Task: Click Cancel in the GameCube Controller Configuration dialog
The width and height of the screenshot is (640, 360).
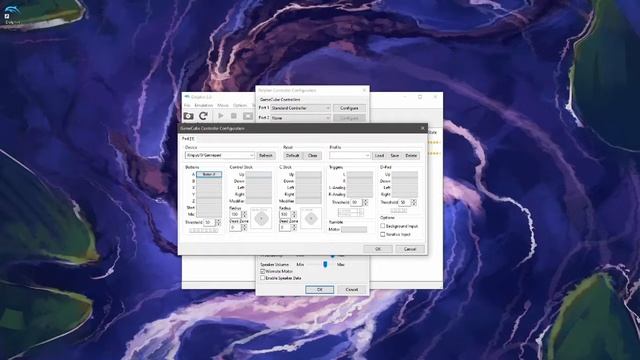Action: pos(410,249)
